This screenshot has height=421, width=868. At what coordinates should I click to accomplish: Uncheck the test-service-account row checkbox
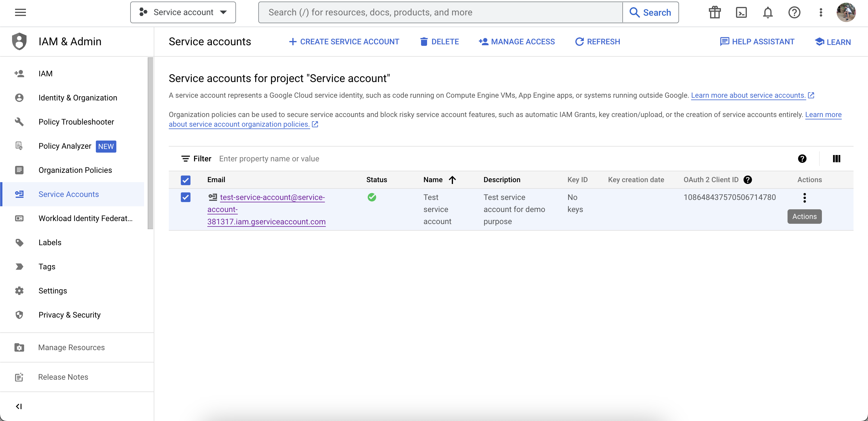[185, 197]
